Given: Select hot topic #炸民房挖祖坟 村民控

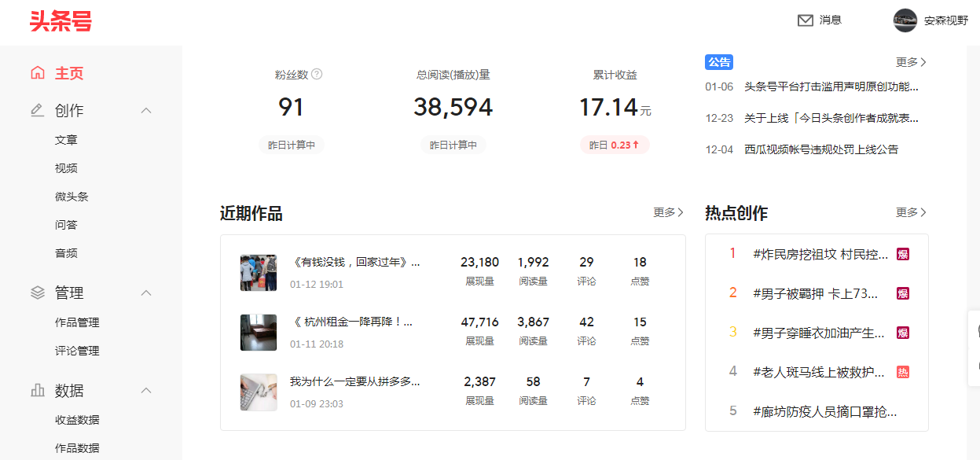Looking at the screenshot, I should point(820,254).
